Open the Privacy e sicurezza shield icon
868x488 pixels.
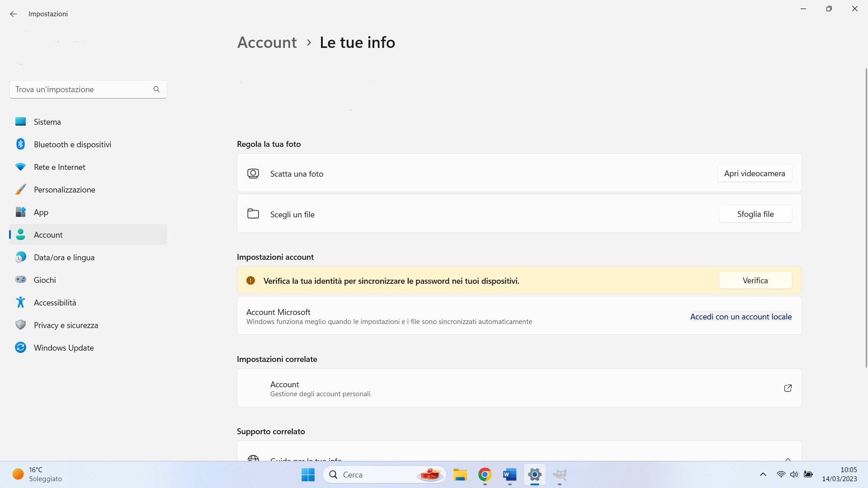coord(20,325)
